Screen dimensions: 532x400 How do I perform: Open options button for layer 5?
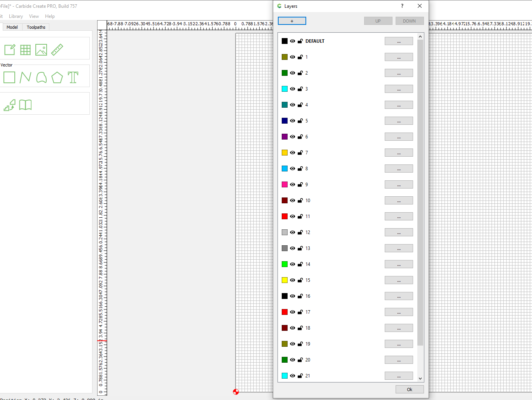399,121
